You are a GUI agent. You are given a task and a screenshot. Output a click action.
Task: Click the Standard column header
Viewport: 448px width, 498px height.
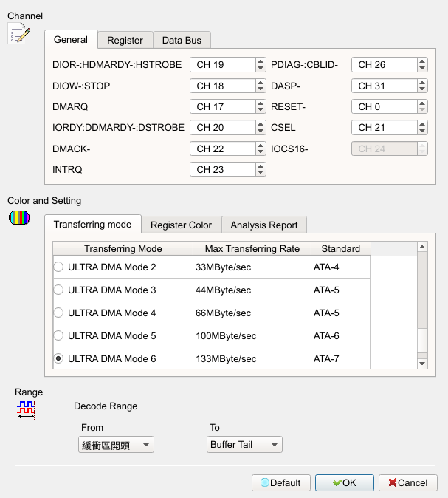340,248
